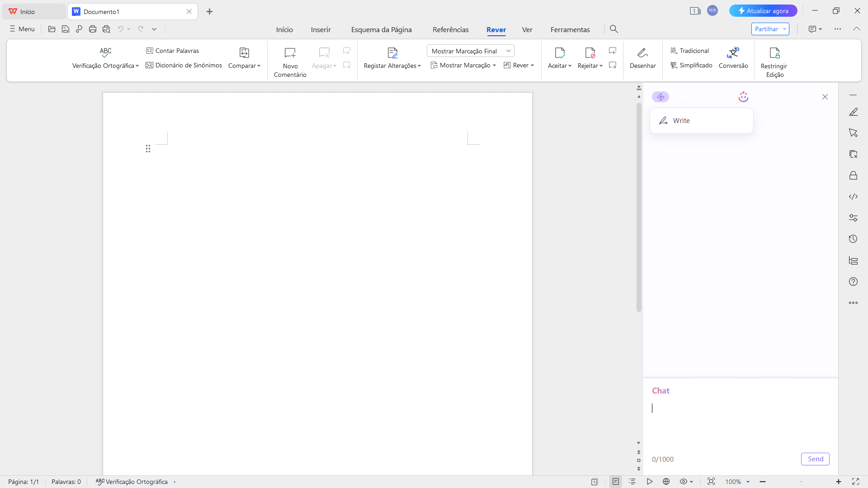Image resolution: width=868 pixels, height=488 pixels.
Task: Open the history clock icon in sidebar
Action: [853, 239]
